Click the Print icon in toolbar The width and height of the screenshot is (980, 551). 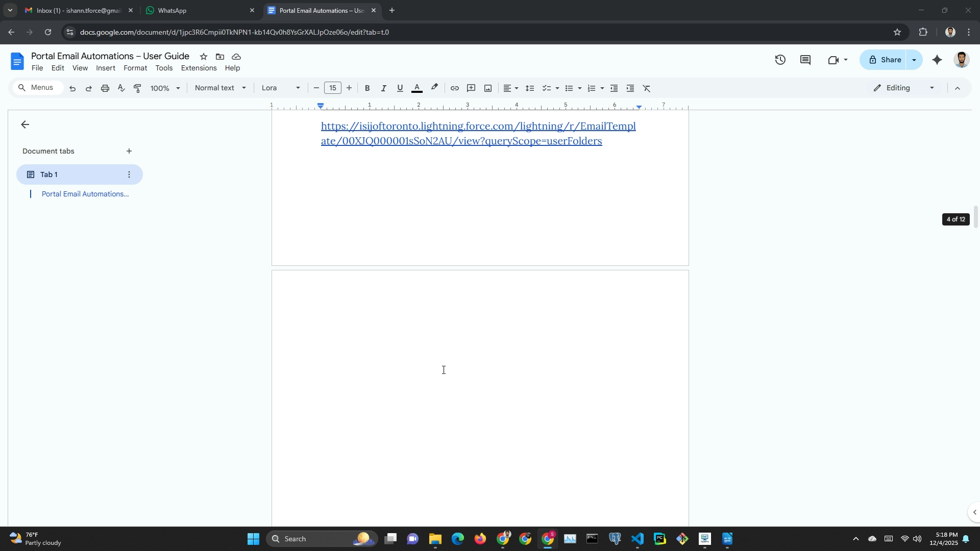click(105, 88)
